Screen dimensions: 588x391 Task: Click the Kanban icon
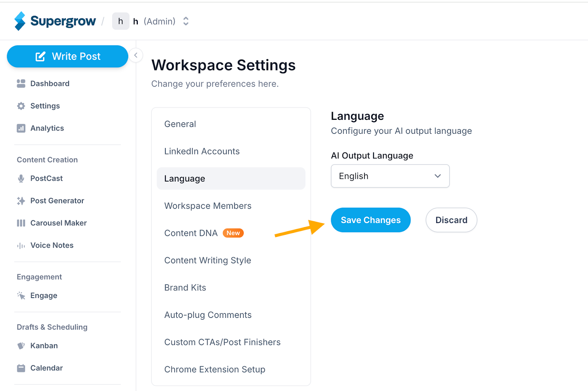coord(21,346)
